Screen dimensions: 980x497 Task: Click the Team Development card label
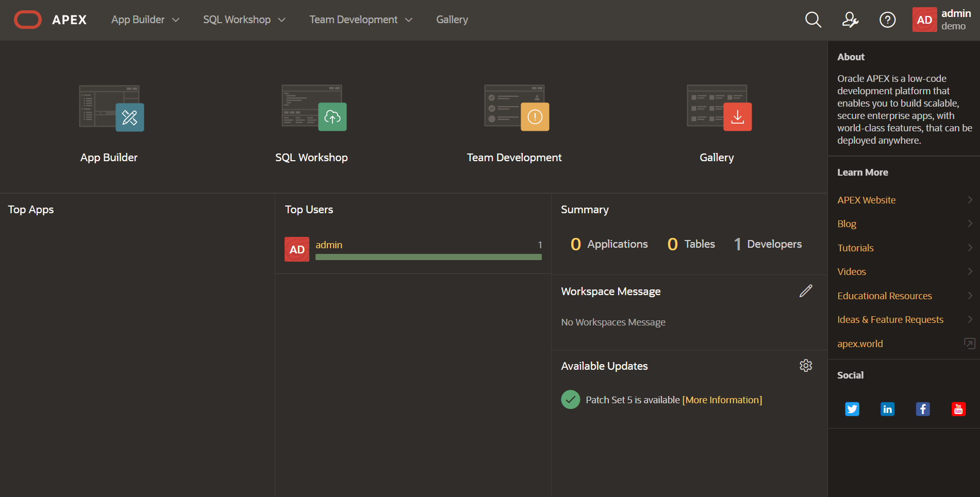click(514, 158)
